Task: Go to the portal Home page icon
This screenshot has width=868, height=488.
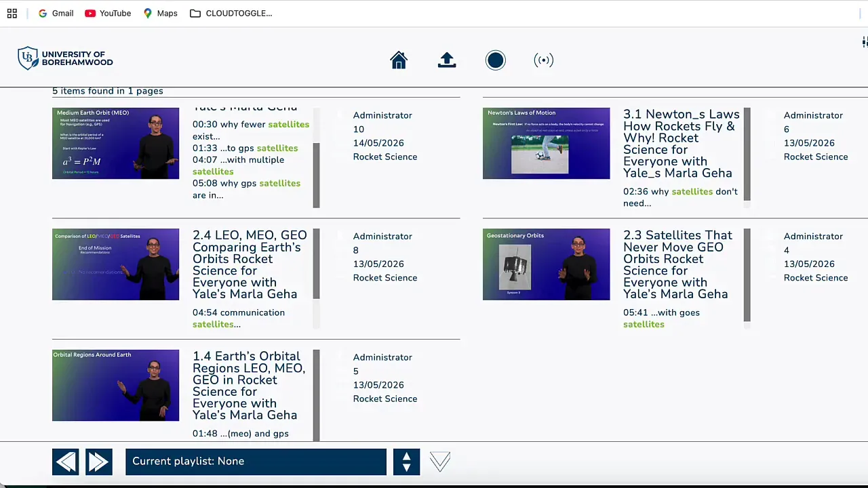Action: point(399,60)
